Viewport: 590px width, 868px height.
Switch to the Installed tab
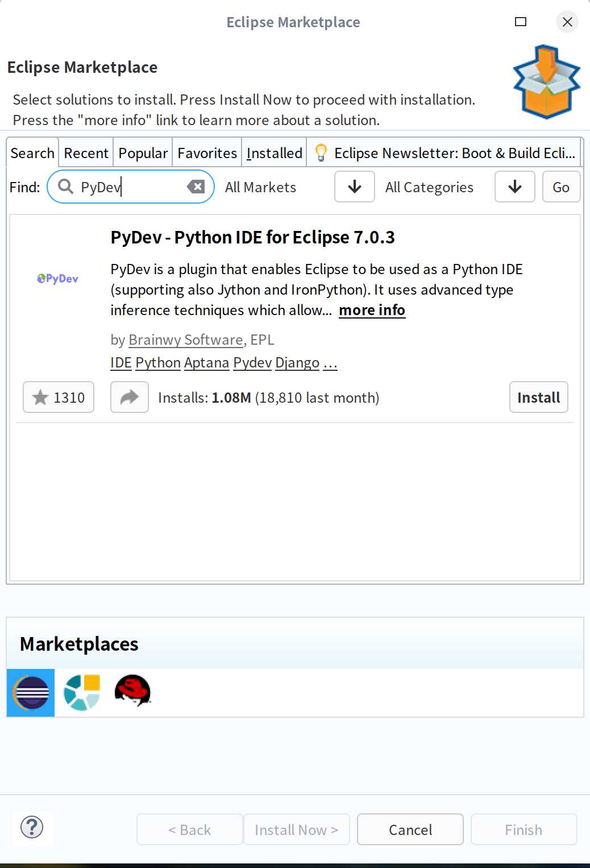[x=275, y=153]
